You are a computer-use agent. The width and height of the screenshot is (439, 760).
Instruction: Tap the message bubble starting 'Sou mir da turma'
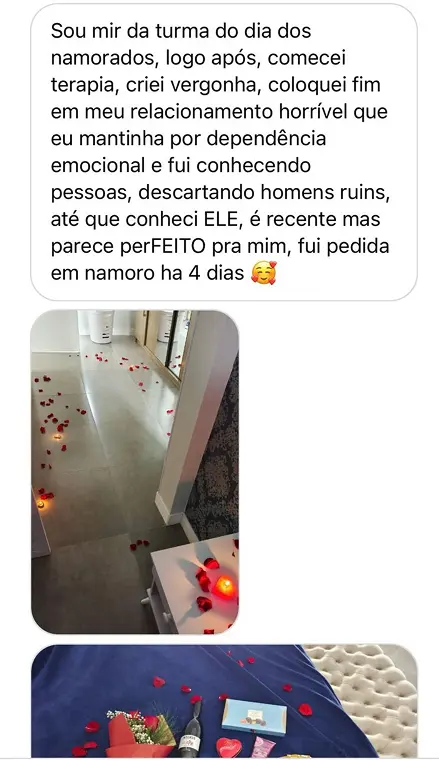pos(224,152)
